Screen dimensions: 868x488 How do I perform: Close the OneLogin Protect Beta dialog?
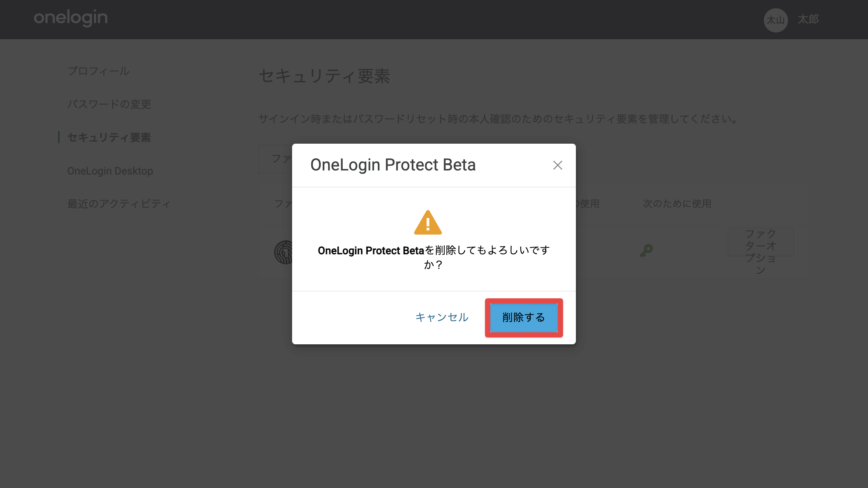point(557,165)
